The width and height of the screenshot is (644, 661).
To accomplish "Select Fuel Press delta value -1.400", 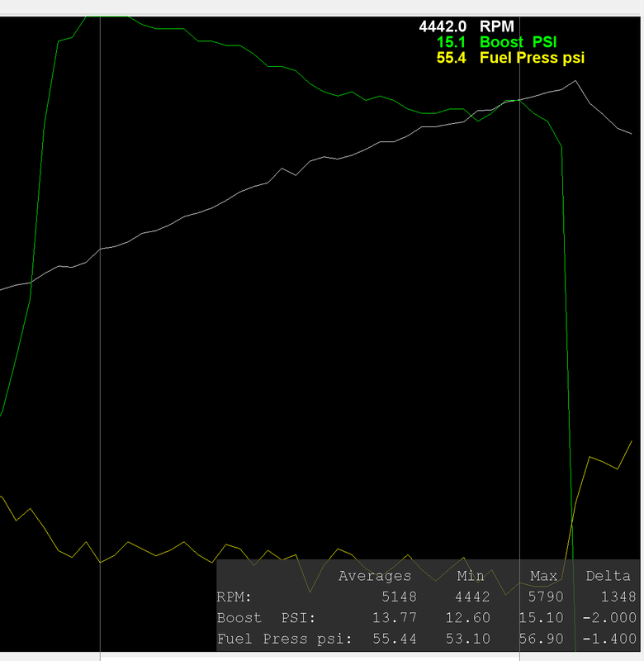I will 609,639.
